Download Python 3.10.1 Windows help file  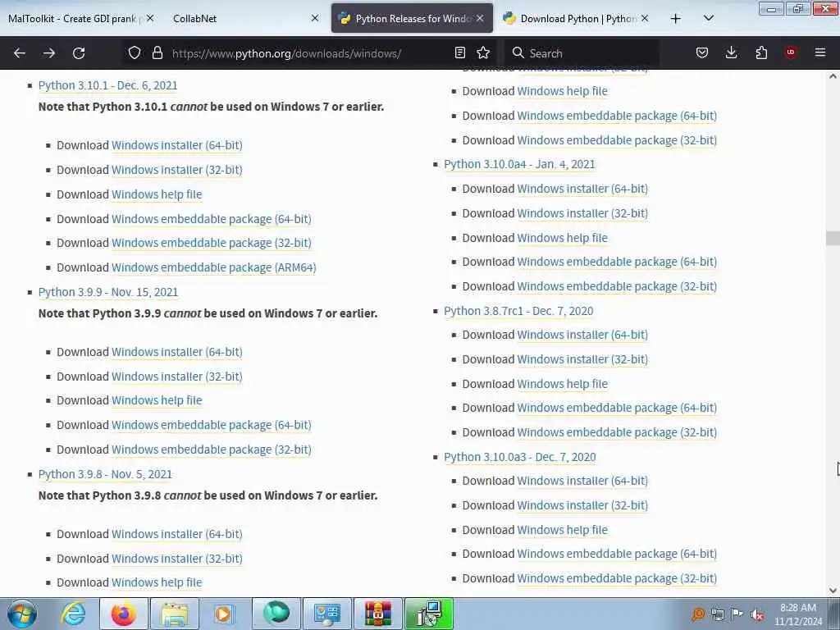coord(157,194)
